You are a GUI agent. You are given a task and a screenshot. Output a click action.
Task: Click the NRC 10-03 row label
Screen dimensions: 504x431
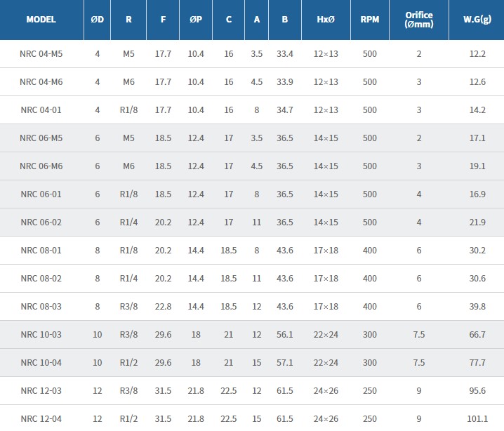(41, 335)
